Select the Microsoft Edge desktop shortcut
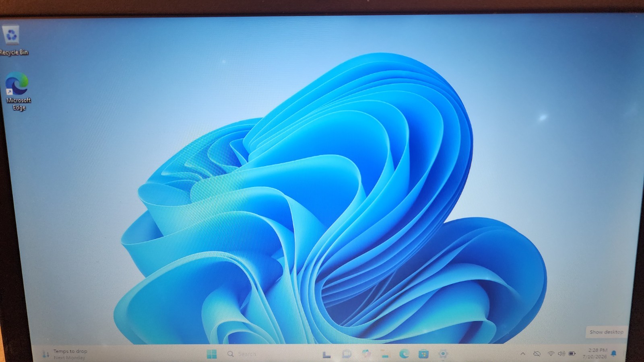The height and width of the screenshot is (362, 644). click(18, 91)
